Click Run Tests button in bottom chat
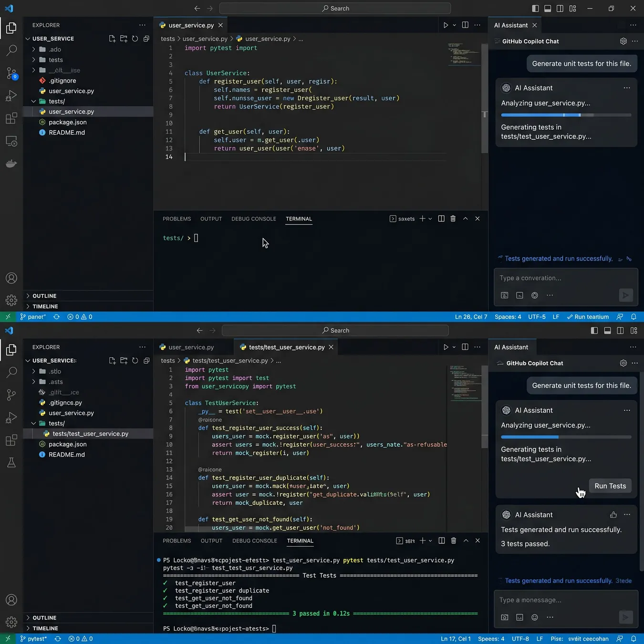 point(610,486)
